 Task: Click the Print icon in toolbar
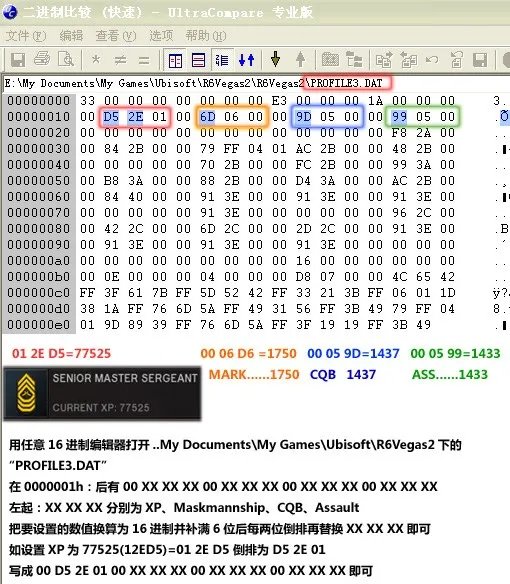pos(42,59)
